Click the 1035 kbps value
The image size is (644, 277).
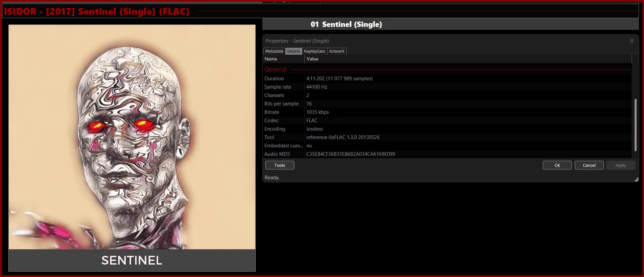pyautogui.click(x=317, y=112)
